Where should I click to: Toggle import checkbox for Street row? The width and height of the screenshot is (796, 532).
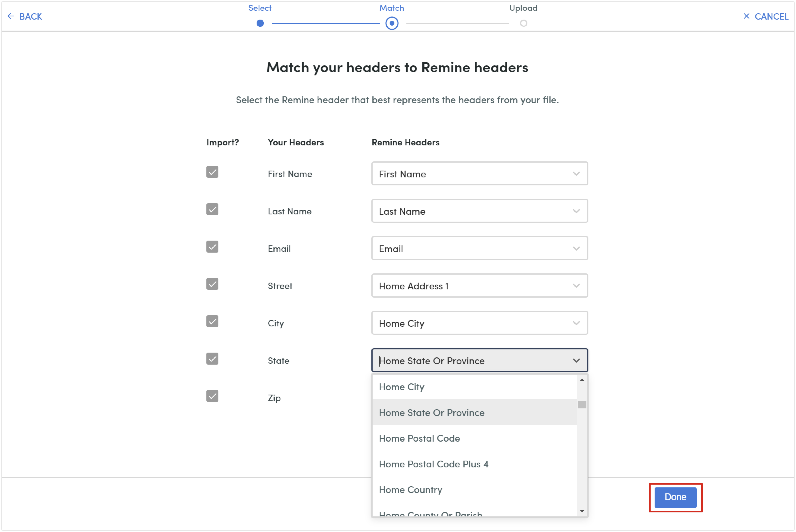(x=212, y=284)
